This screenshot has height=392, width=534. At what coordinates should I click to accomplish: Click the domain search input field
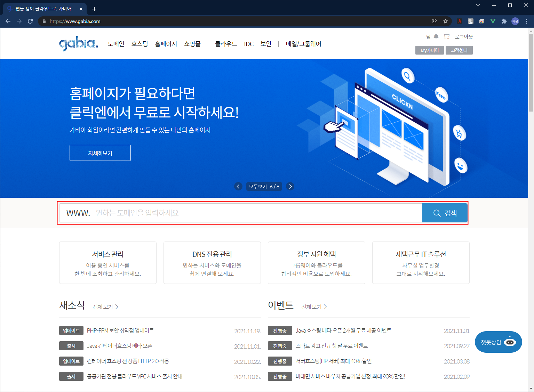tap(241, 213)
